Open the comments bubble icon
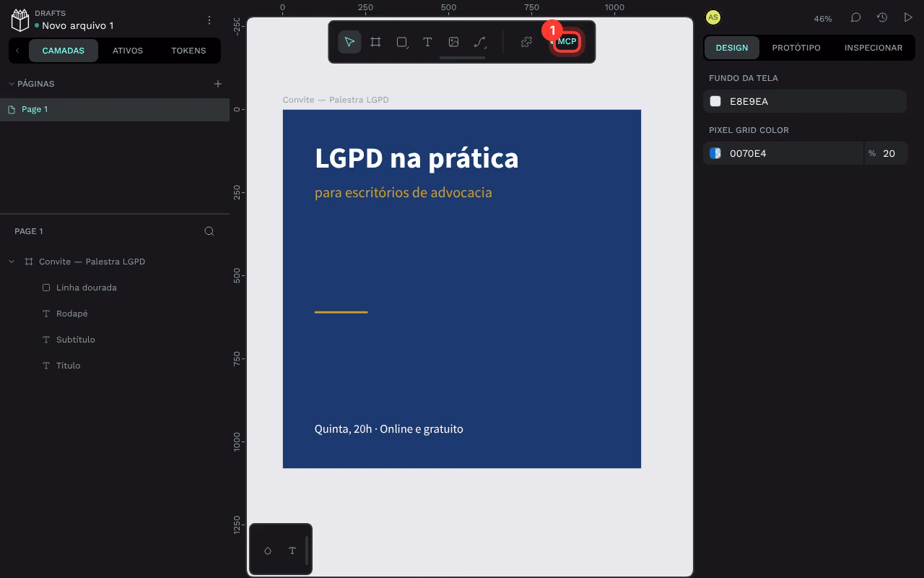 pyautogui.click(x=855, y=17)
